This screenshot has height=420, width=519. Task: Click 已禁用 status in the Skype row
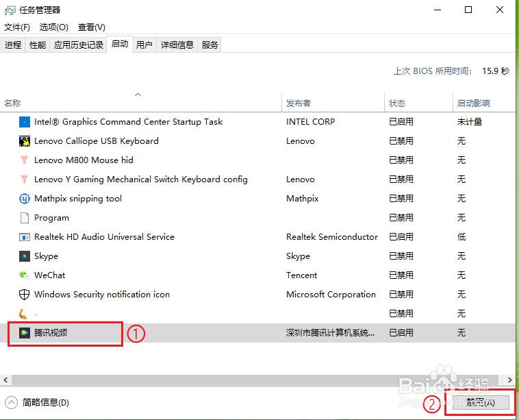[401, 256]
